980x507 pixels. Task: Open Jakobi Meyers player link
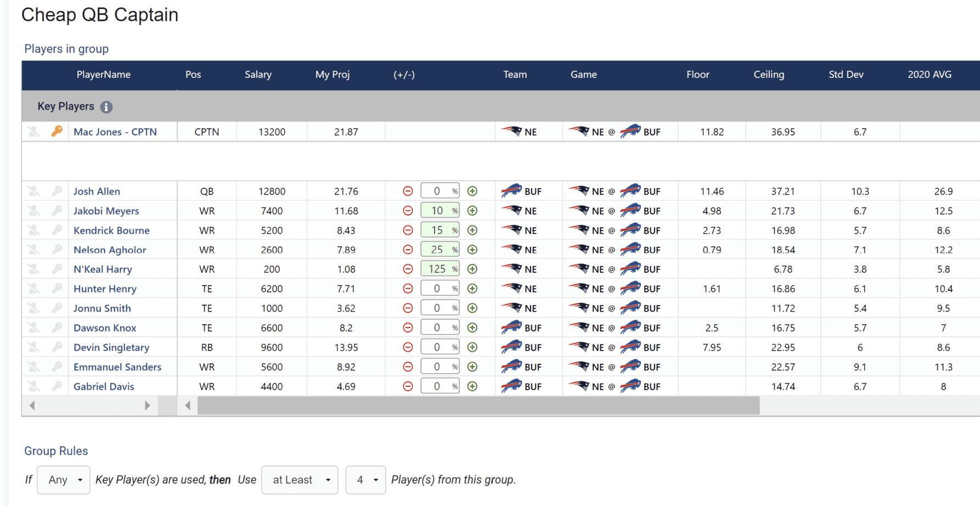106,211
